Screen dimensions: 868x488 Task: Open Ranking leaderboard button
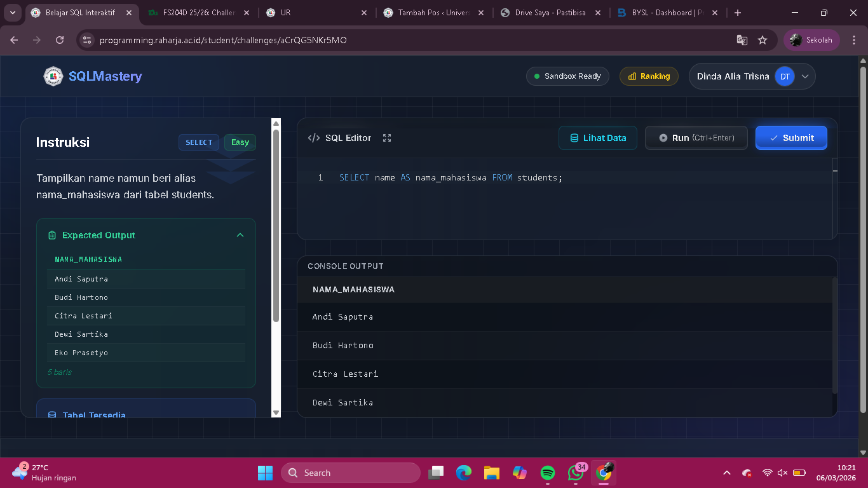point(649,76)
